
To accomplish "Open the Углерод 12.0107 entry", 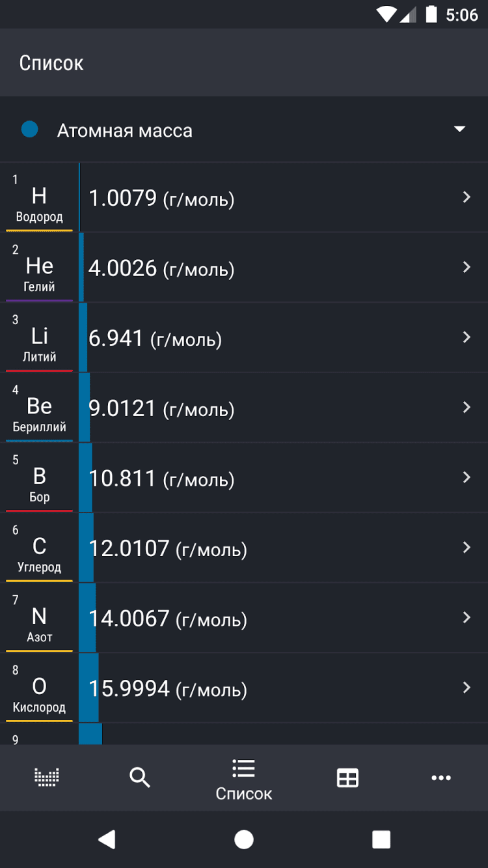I will (168, 548).
